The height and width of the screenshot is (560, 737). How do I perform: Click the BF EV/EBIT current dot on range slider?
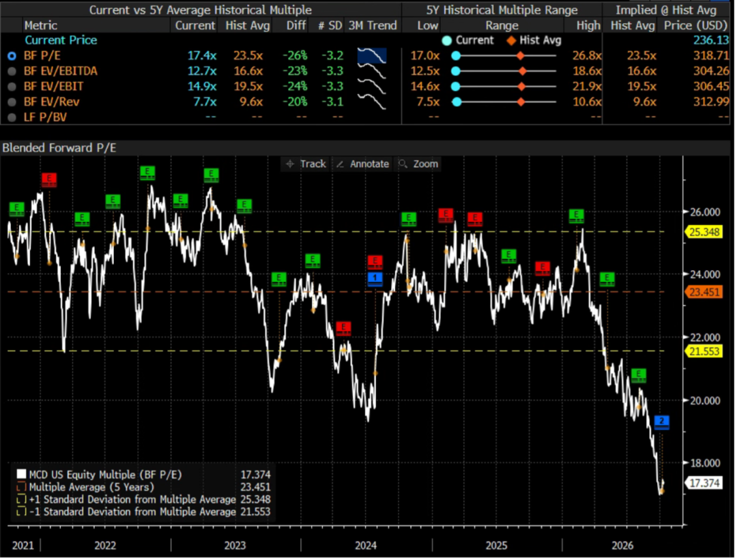455,87
